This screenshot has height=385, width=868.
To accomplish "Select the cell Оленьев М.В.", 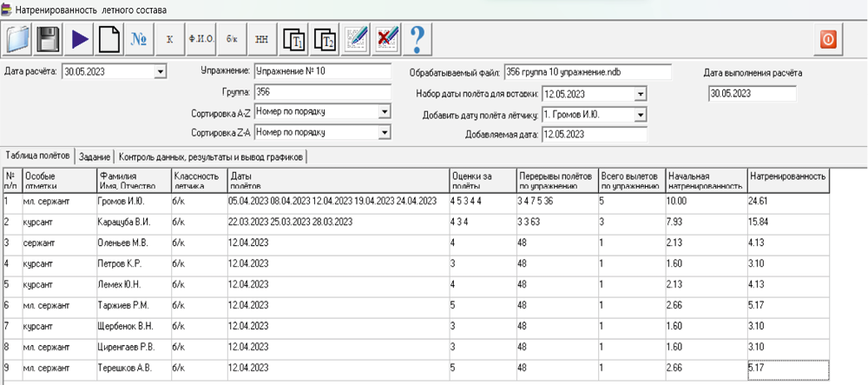I will pos(132,244).
